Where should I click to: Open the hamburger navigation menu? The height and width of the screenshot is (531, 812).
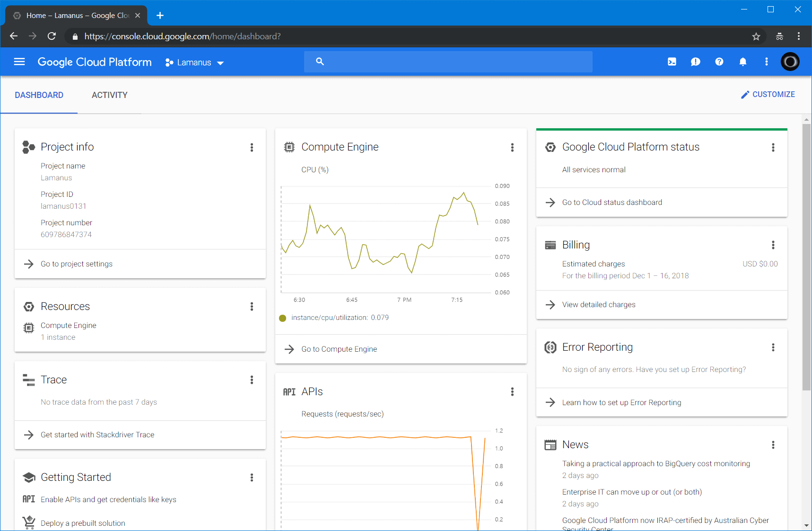[x=19, y=62]
